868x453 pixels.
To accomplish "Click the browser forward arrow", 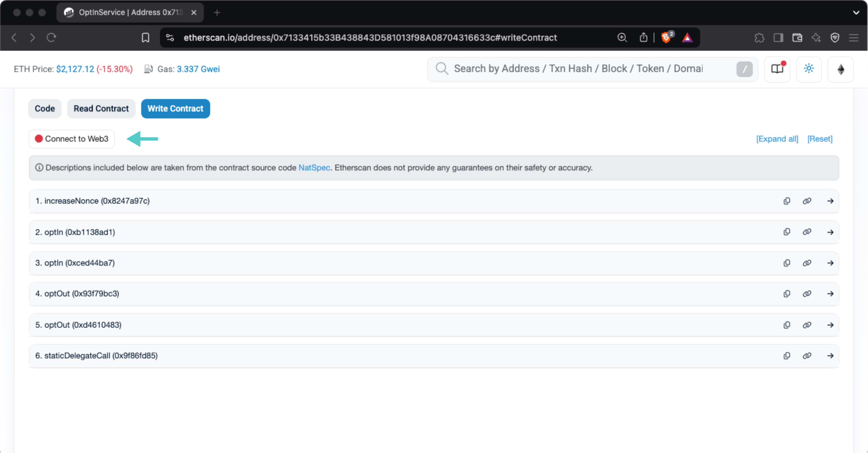I will tap(32, 37).
